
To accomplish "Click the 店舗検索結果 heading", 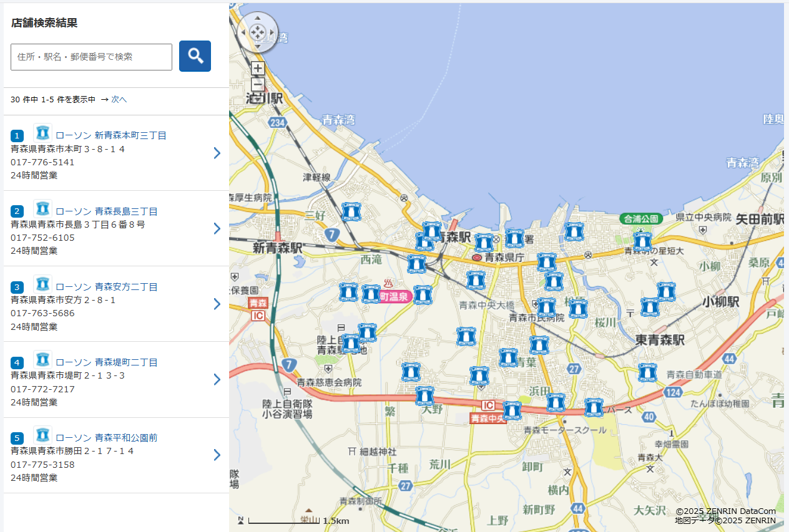I will (x=44, y=23).
